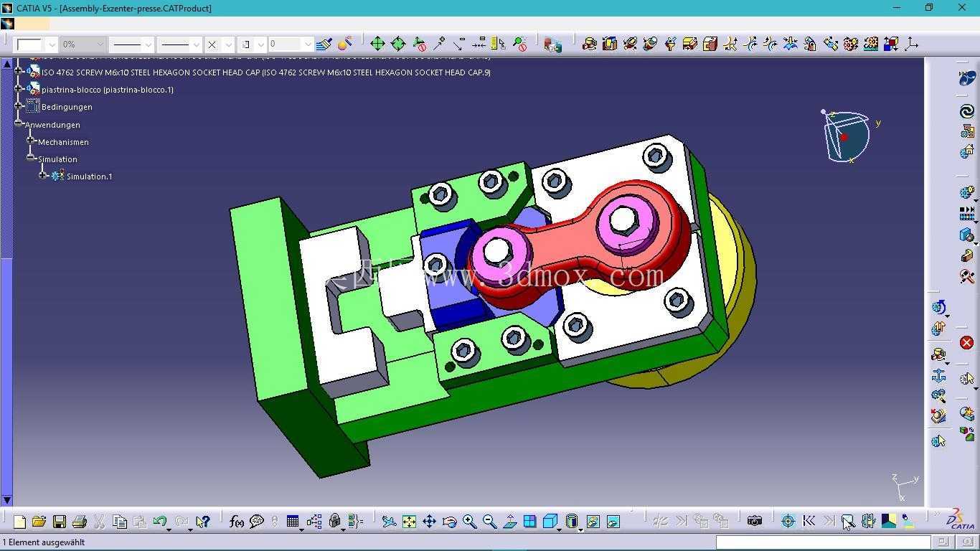Select piastrina-blocco (piastrina-blocco.1) tree item
Image resolution: width=980 pixels, height=551 pixels.
pyautogui.click(x=108, y=90)
